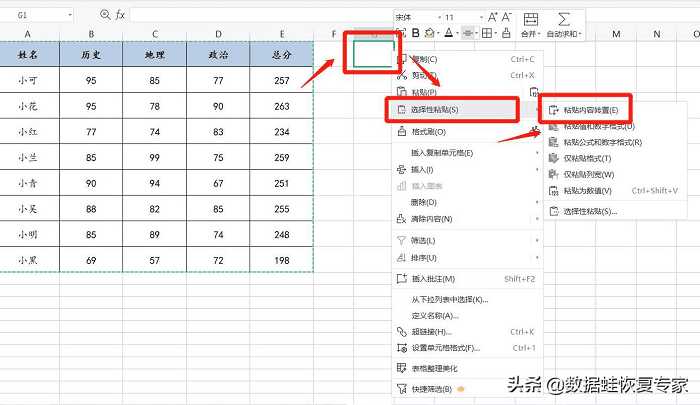This screenshot has width=700, height=405.
Task: Open font color dropdown arrow
Action: [x=457, y=33]
